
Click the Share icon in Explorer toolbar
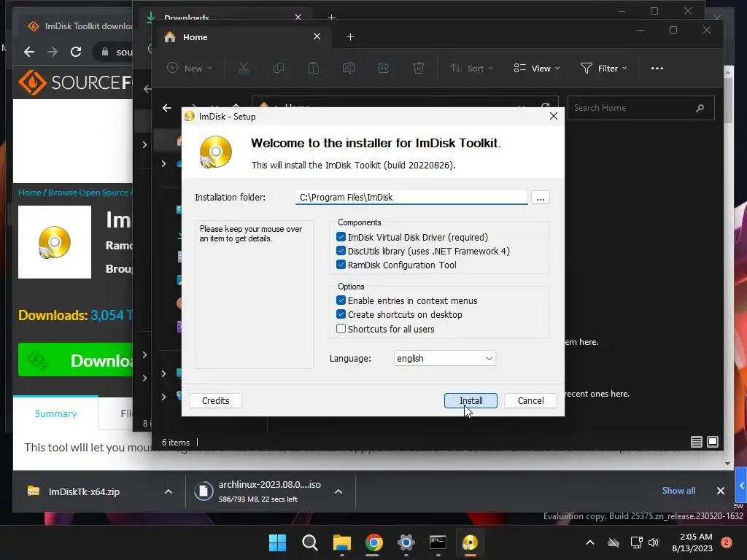point(384,68)
